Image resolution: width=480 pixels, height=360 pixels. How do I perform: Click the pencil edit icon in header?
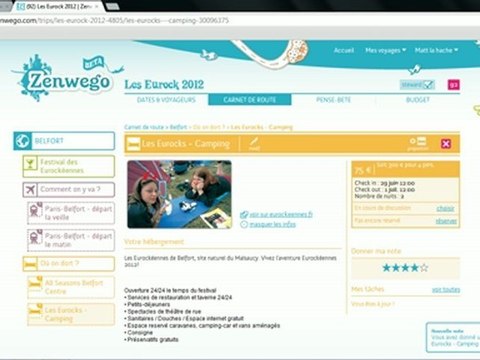pos(254,144)
